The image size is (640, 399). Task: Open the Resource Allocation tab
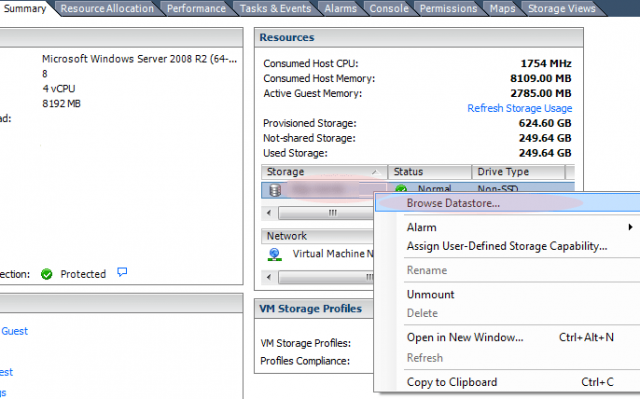click(x=107, y=9)
